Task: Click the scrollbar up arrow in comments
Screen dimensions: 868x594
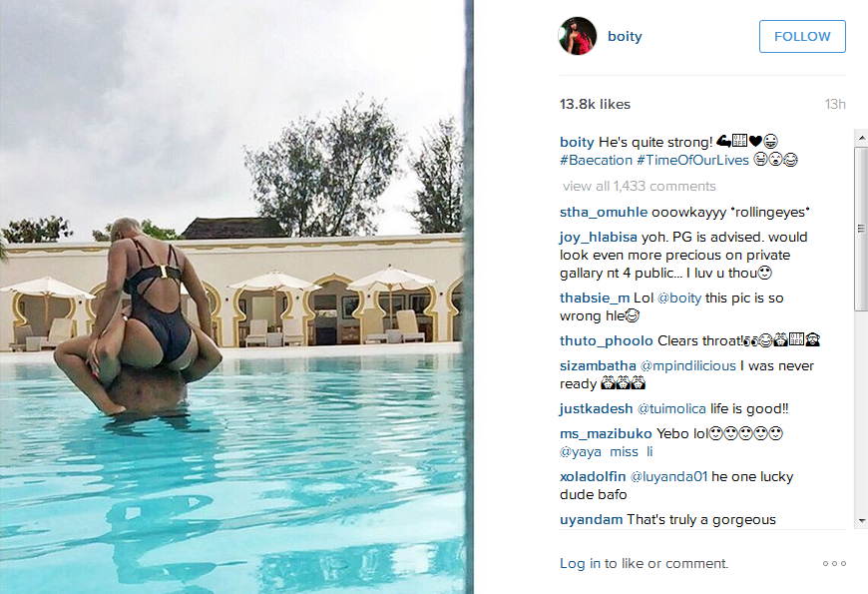Action: tap(861, 137)
